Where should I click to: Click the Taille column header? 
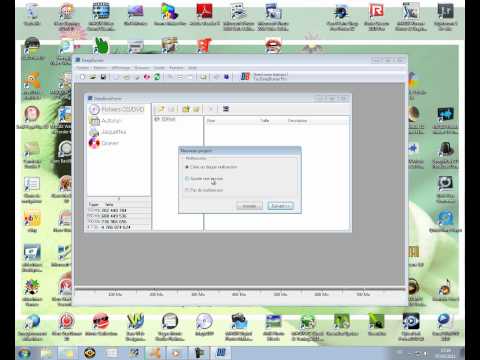(x=265, y=121)
